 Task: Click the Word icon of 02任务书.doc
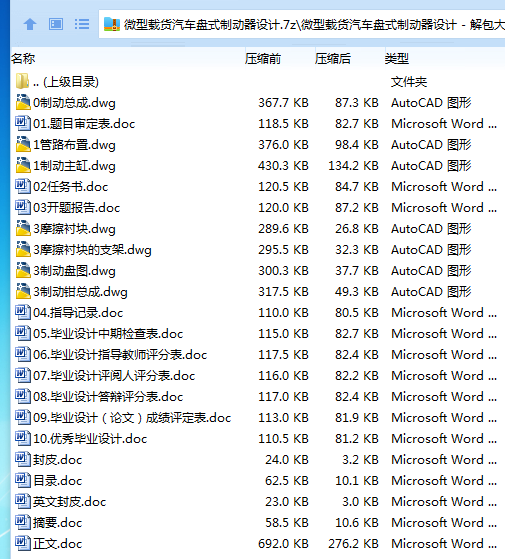click(23, 186)
